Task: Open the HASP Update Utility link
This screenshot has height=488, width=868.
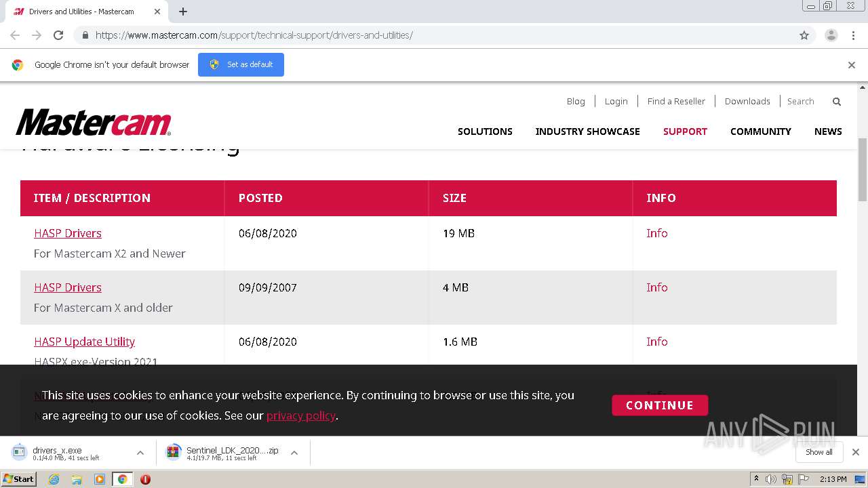Action: click(x=84, y=342)
